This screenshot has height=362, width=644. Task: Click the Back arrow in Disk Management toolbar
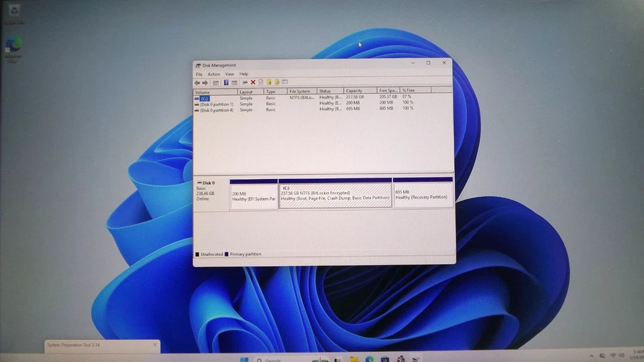197,83
